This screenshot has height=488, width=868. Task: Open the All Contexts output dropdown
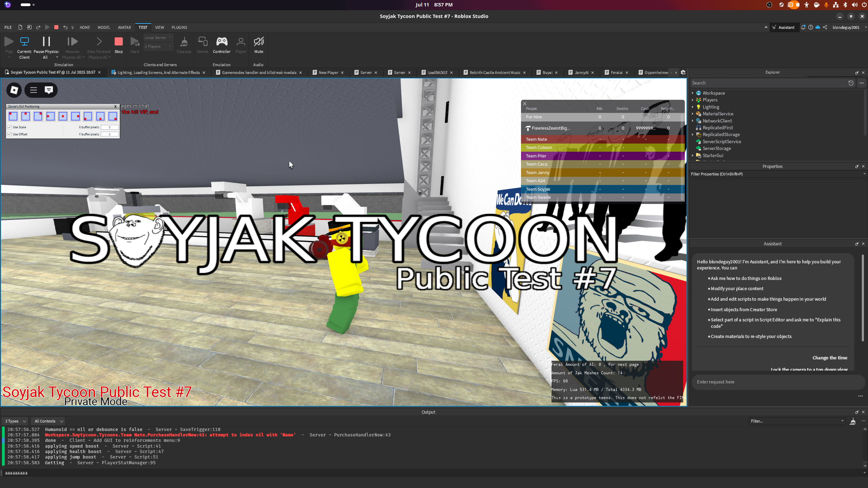49,421
